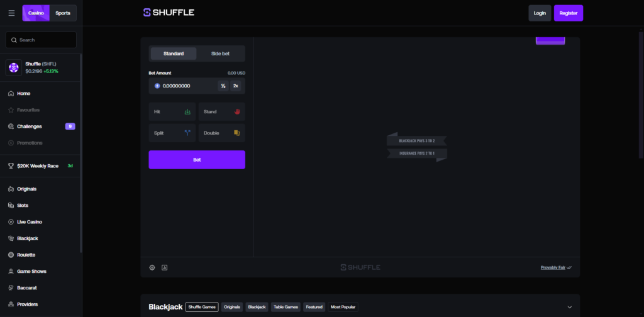This screenshot has width=644, height=317.
Task: Click the Challenges badge showing 9
Action: [70, 126]
